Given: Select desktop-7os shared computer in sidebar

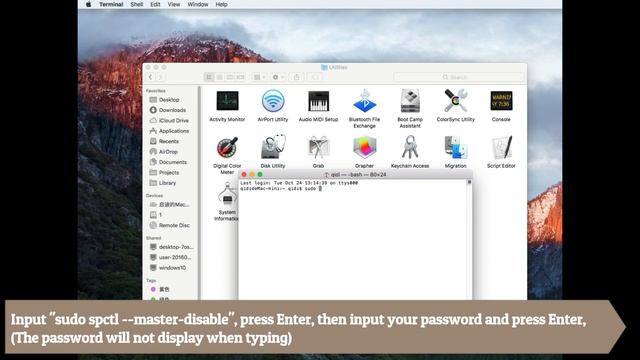Looking at the screenshot, I should 171,247.
